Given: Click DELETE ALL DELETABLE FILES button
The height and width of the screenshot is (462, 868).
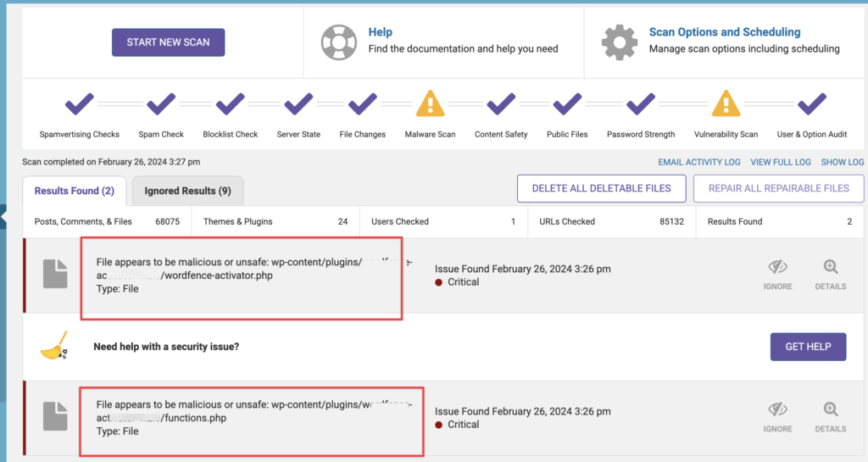Looking at the screenshot, I should coord(601,189).
